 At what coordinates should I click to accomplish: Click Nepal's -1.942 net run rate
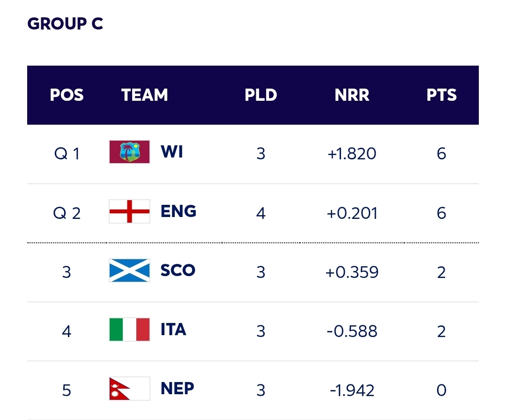[352, 390]
